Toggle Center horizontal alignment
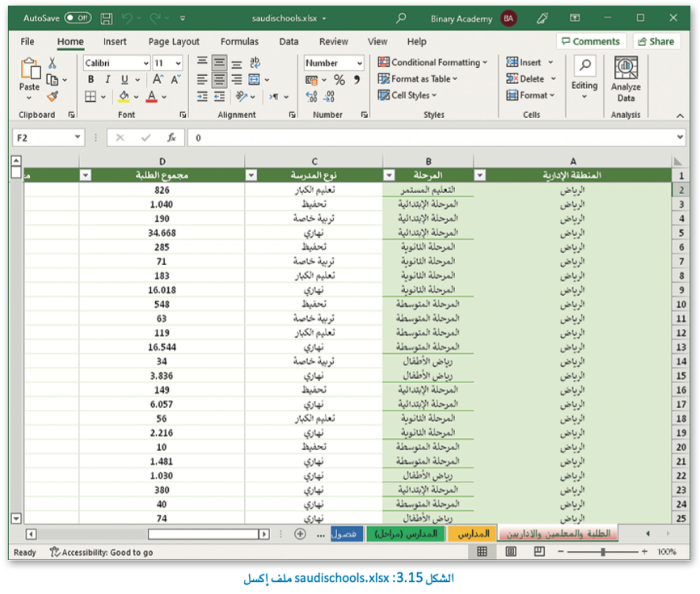The image size is (700, 594). click(219, 79)
